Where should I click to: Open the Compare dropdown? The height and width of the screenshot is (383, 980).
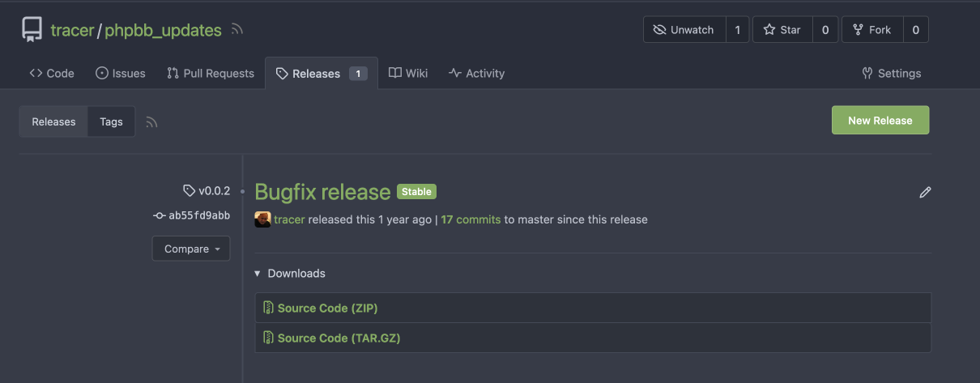point(191,249)
